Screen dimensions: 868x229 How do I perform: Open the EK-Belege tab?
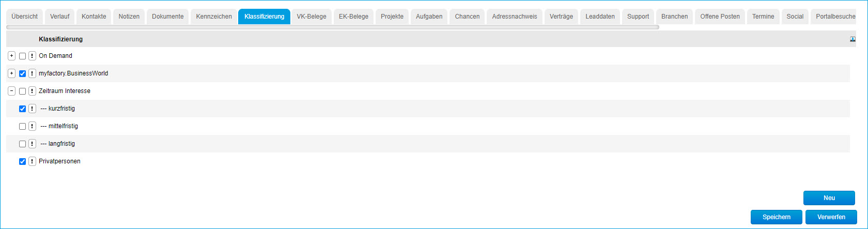pyautogui.click(x=354, y=17)
